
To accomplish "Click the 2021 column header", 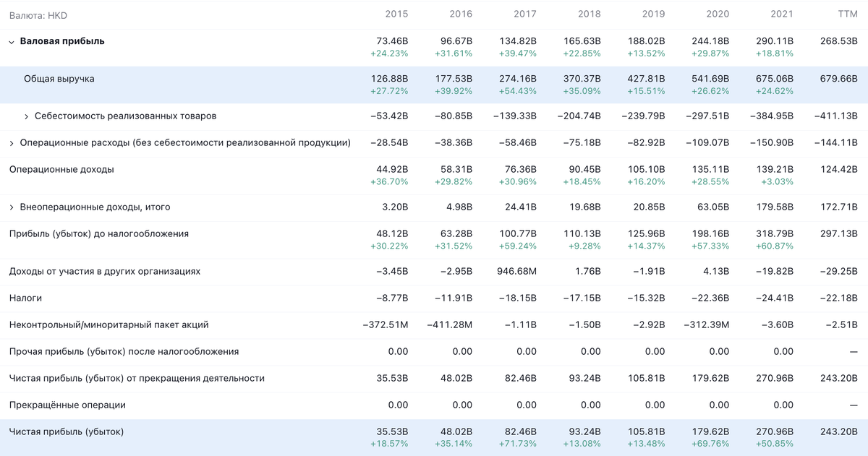I will (x=783, y=14).
